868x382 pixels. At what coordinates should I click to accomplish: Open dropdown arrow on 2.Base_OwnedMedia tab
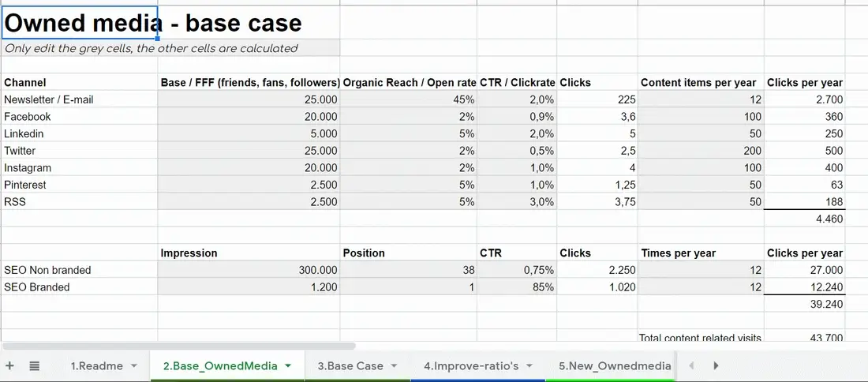tap(287, 366)
